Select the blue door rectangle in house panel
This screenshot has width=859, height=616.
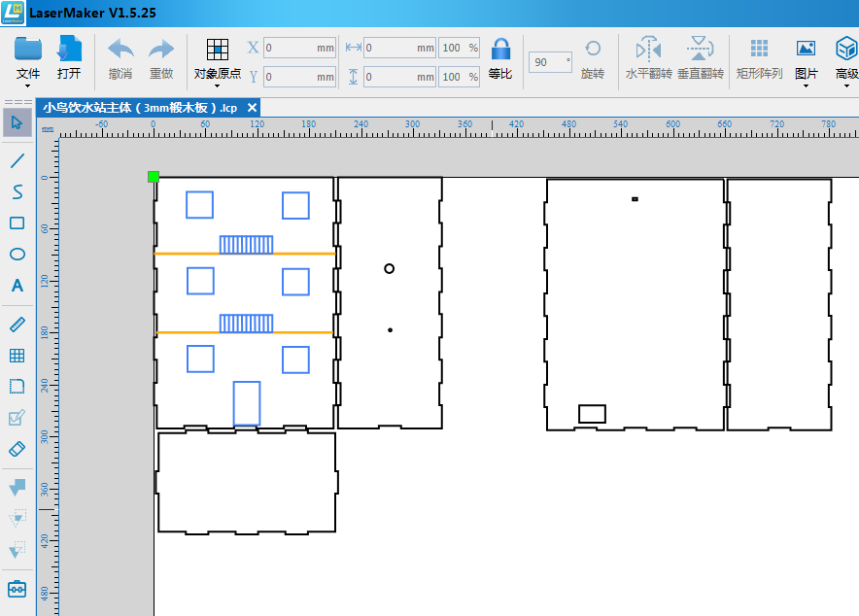pos(247,403)
